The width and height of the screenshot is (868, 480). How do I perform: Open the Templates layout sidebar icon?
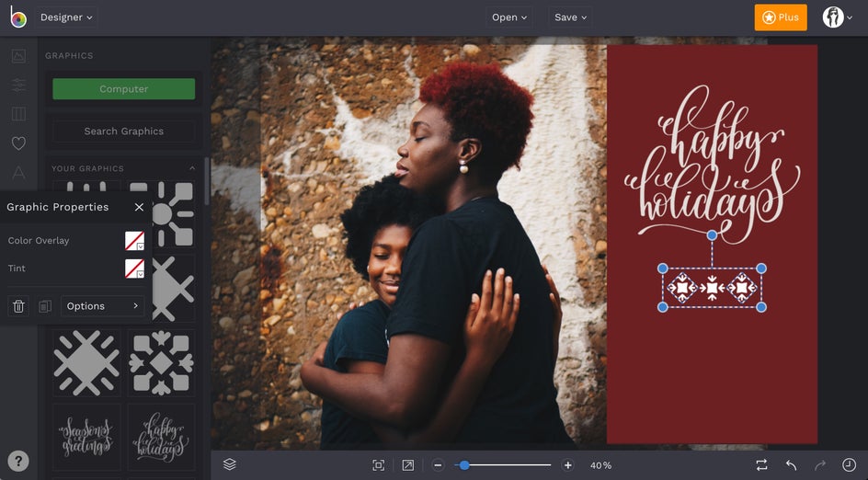click(18, 114)
